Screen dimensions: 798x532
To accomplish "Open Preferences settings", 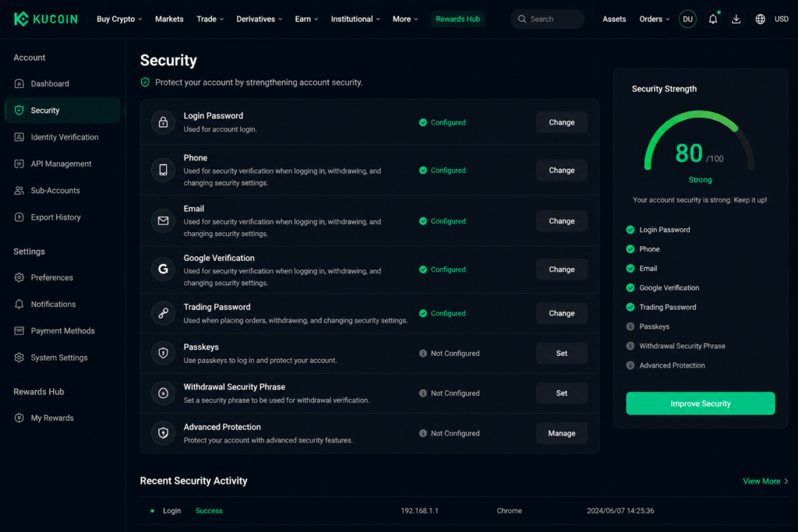I will (x=62, y=277).
